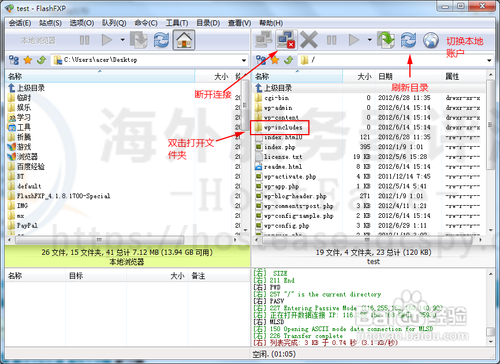Open the 会话(E) menu

point(19,23)
